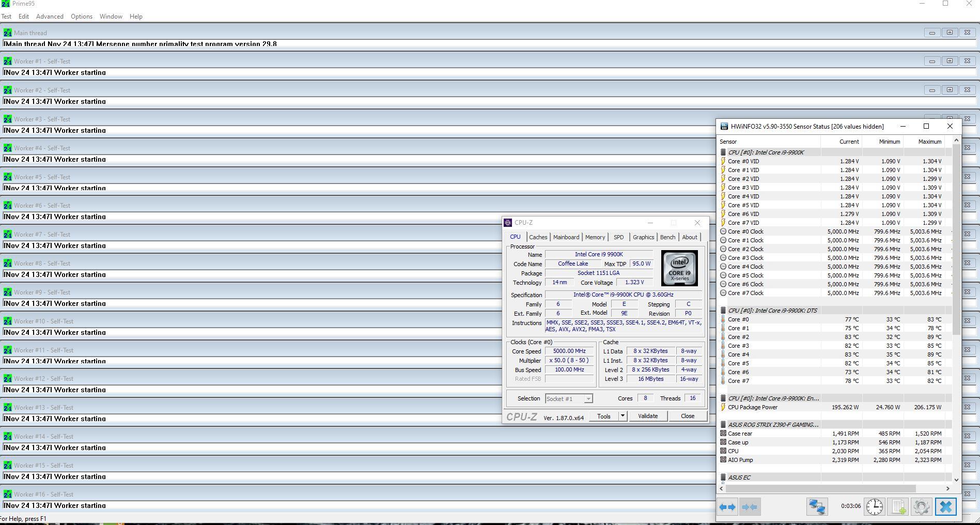Screen dimensions: 980x525
Task: Select the Case rear fan sensor row
Action: tap(835, 434)
